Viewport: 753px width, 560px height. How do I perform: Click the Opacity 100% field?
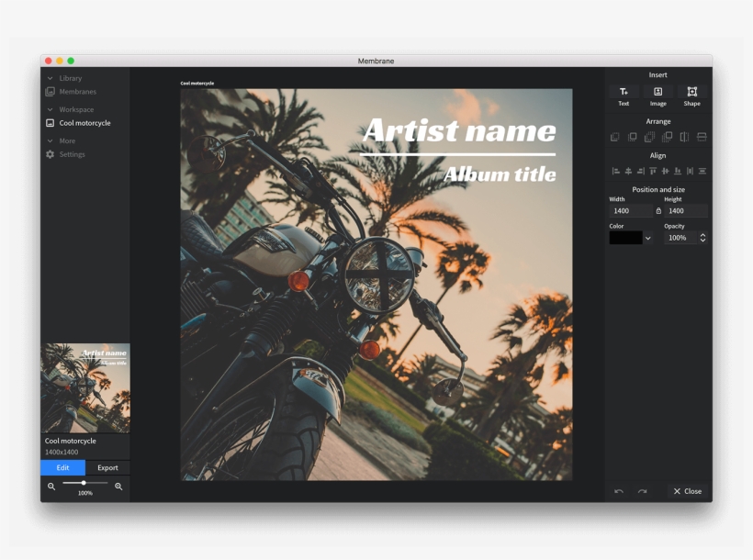pos(680,238)
